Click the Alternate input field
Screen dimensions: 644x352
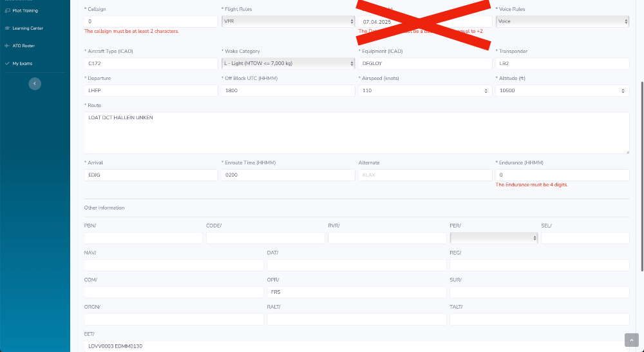pos(425,175)
